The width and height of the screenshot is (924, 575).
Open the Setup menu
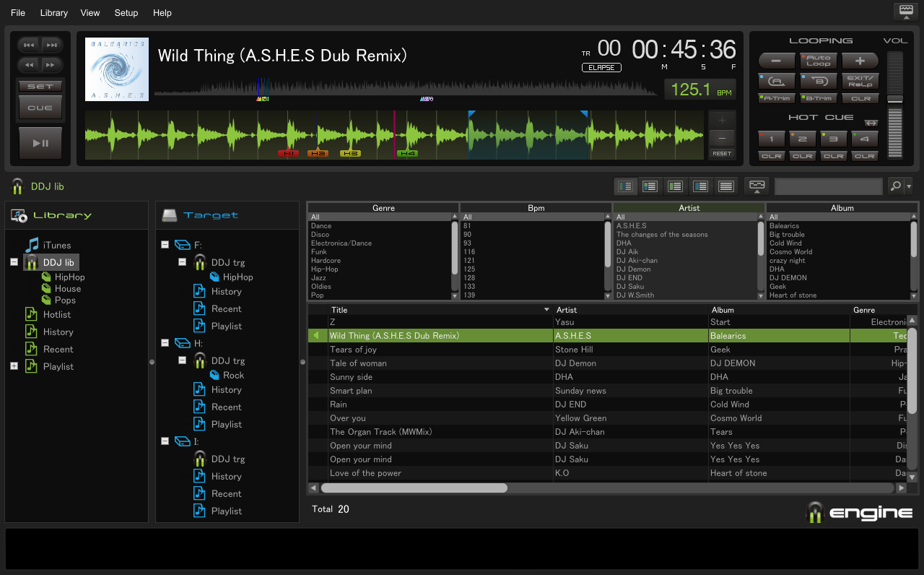(126, 12)
